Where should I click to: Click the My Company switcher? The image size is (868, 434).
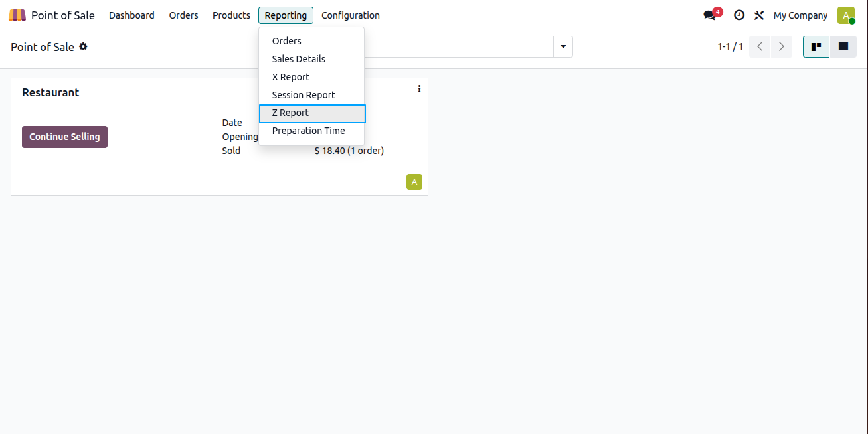(x=800, y=15)
